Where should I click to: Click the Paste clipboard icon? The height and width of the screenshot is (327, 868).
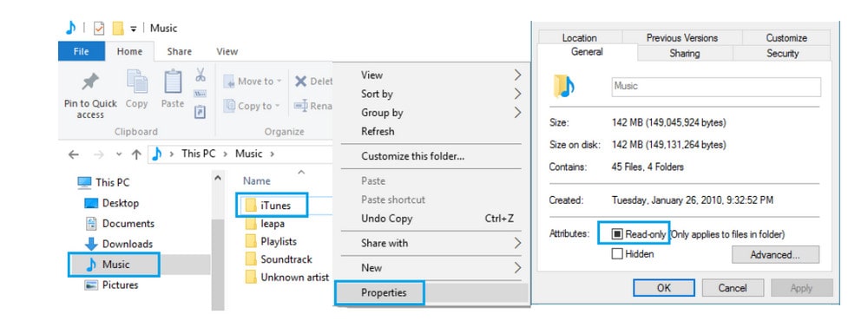click(x=173, y=82)
